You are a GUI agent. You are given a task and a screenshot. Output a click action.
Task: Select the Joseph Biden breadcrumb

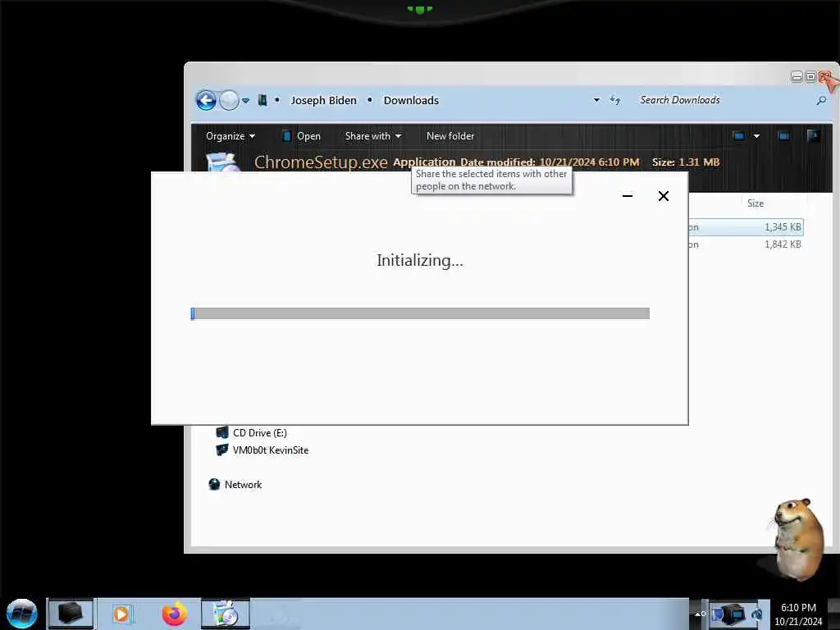click(x=323, y=100)
